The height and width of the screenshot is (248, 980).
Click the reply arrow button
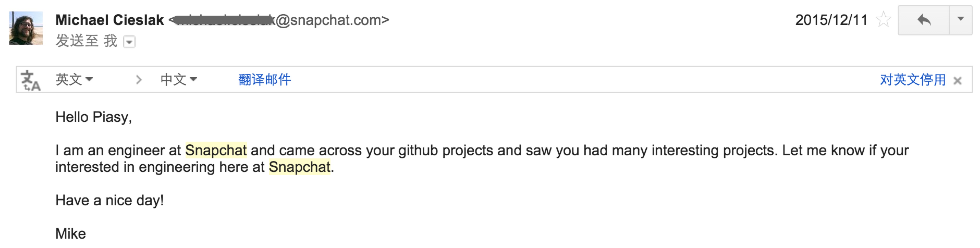(x=923, y=20)
